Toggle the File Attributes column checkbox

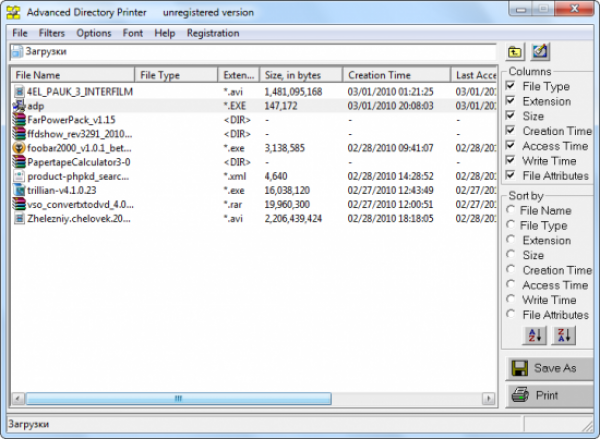click(511, 175)
